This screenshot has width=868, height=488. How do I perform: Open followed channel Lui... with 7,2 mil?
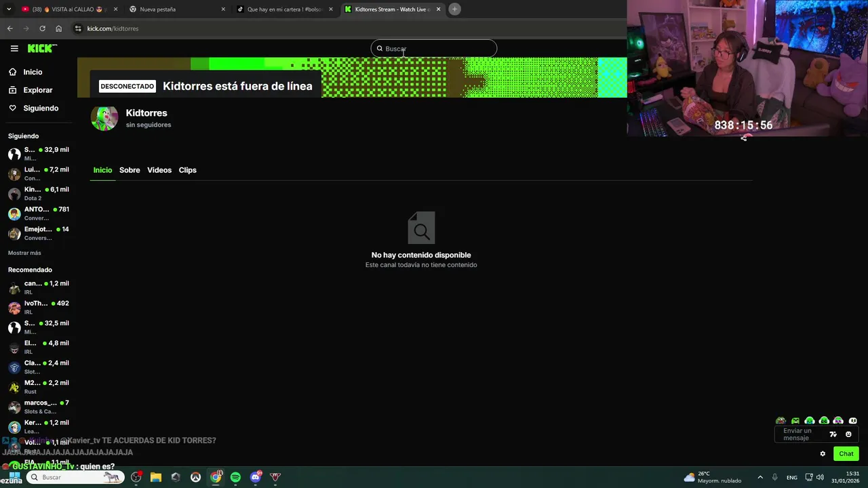point(39,174)
